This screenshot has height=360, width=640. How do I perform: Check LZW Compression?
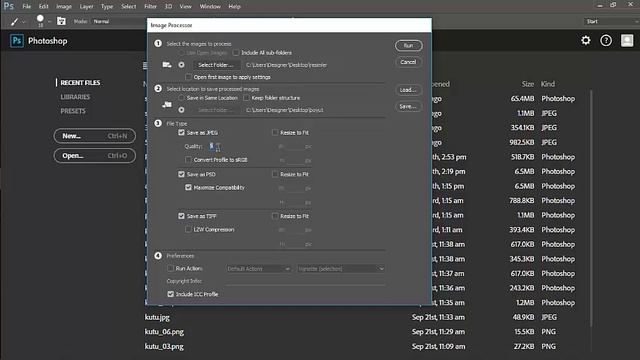coord(188,229)
